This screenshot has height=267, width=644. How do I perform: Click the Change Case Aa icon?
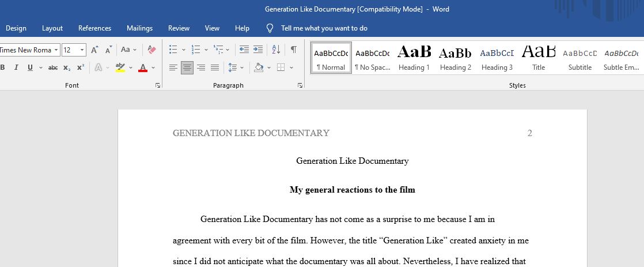(125, 50)
